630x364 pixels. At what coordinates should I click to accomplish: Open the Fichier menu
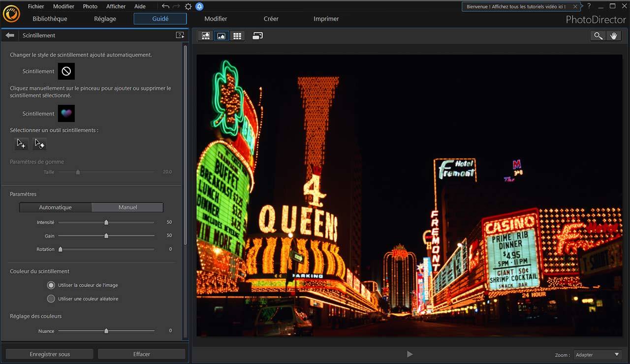coord(36,6)
